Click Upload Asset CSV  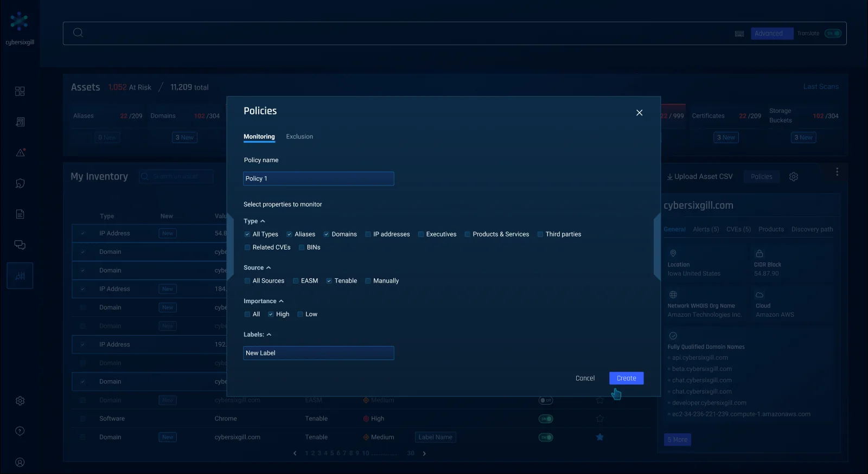(700, 177)
